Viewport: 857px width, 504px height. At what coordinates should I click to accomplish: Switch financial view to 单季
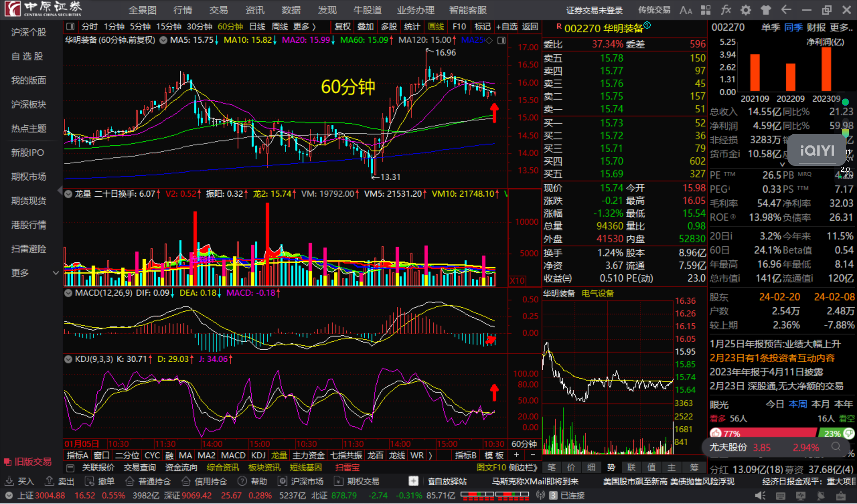(x=770, y=28)
